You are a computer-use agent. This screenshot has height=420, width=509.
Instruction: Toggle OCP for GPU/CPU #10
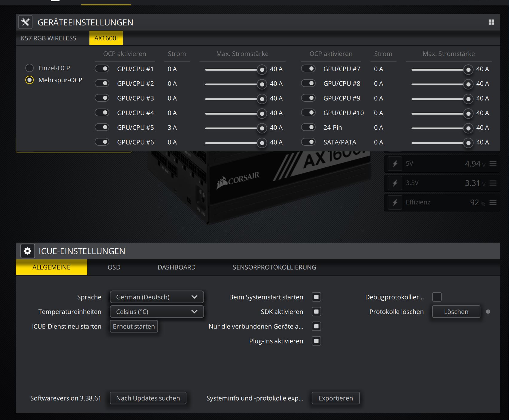pyautogui.click(x=308, y=112)
